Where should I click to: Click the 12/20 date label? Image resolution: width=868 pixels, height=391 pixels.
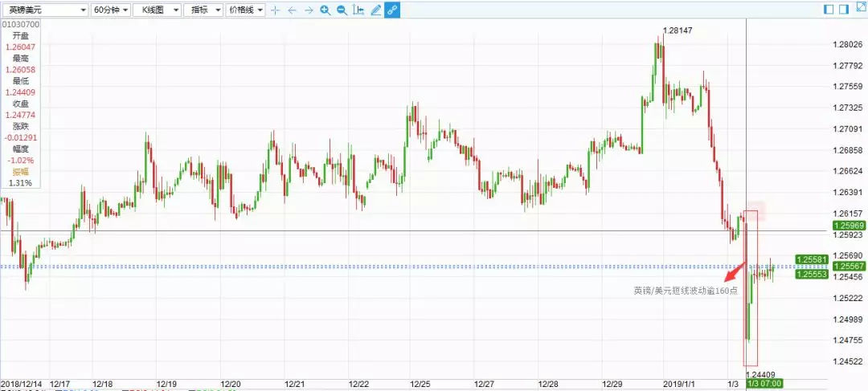pos(230,383)
